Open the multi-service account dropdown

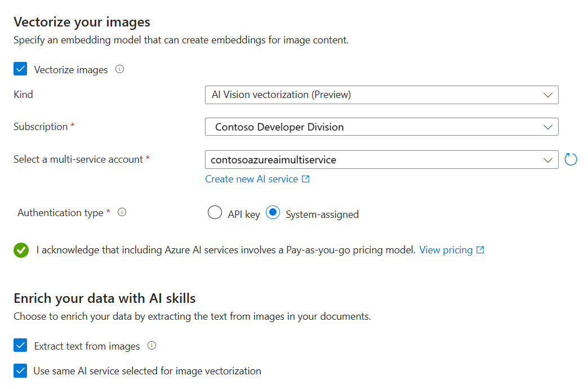click(x=381, y=160)
